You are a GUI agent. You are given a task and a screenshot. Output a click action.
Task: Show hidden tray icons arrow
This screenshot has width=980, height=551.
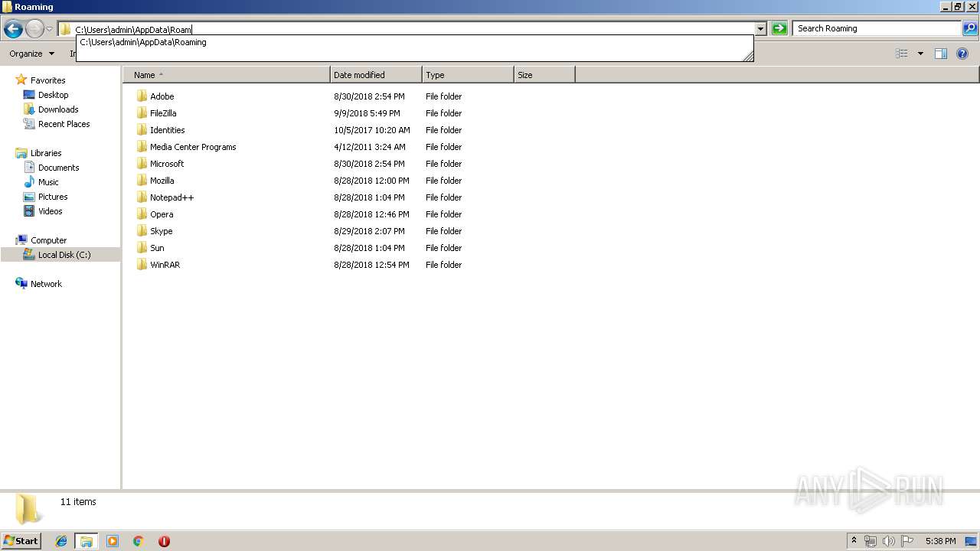point(854,541)
